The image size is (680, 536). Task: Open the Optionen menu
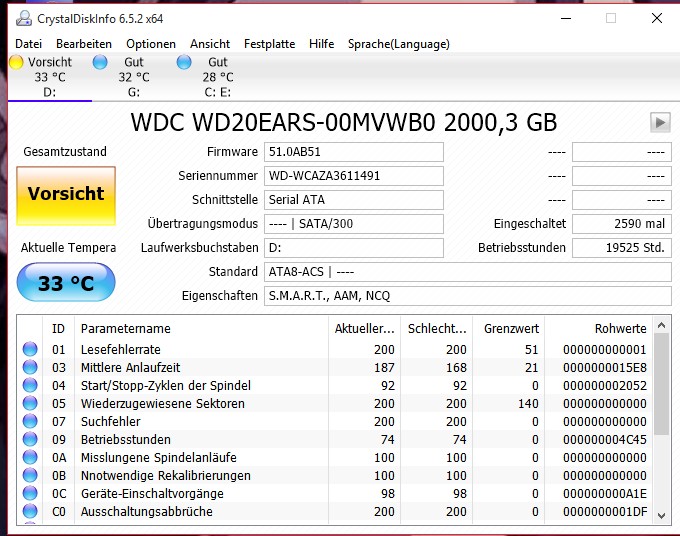(x=151, y=44)
